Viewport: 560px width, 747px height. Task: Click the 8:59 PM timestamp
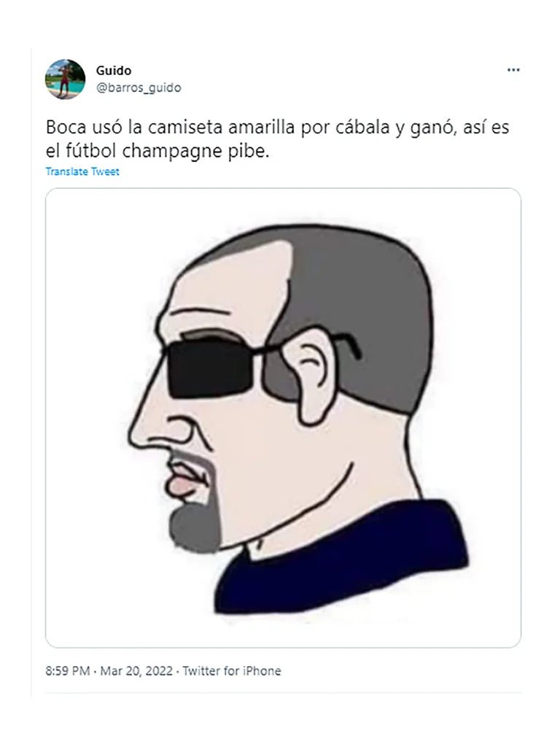point(68,671)
